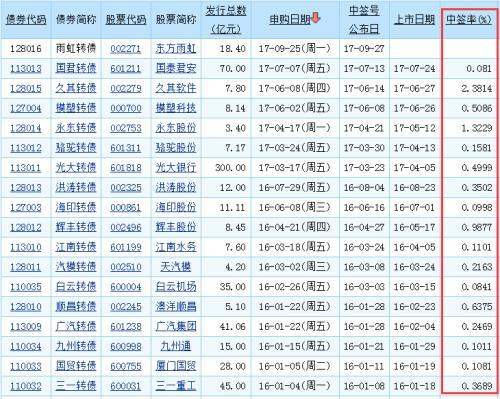Sort by 申购日期 column header
The width and height of the screenshot is (500, 399).
[290, 20]
